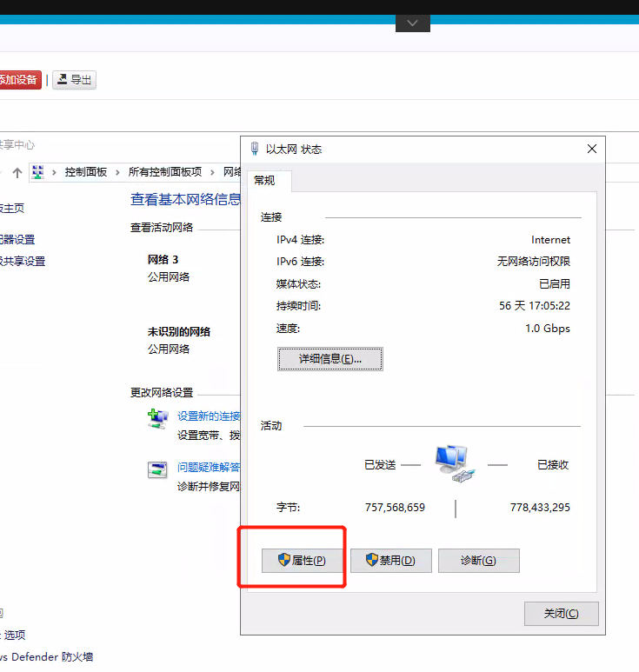Screen dimensions: 639x672
Task: Click the 查看基本网络信息 heading
Action: [185, 199]
